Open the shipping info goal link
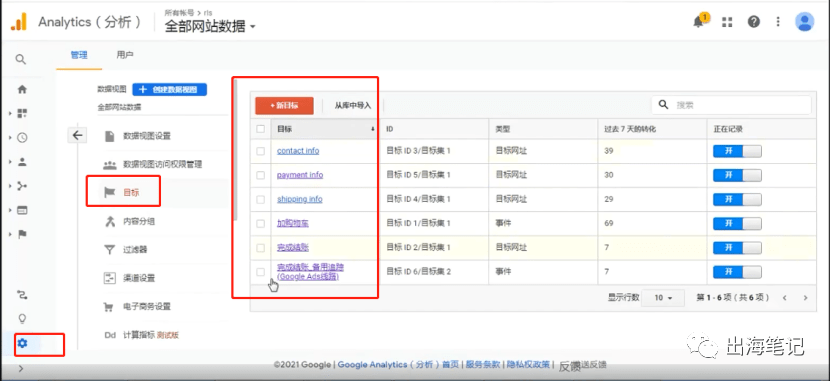The height and width of the screenshot is (382, 831). point(299,200)
